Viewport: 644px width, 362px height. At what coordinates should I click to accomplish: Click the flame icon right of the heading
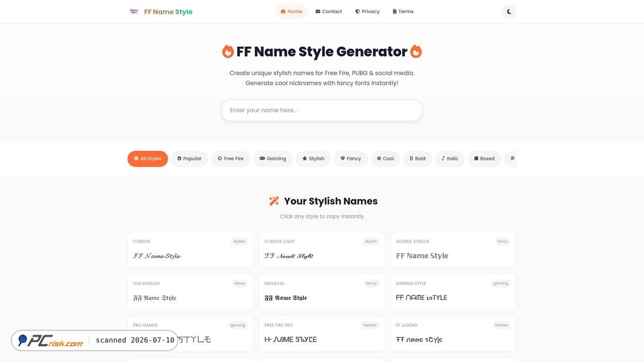coord(416,51)
